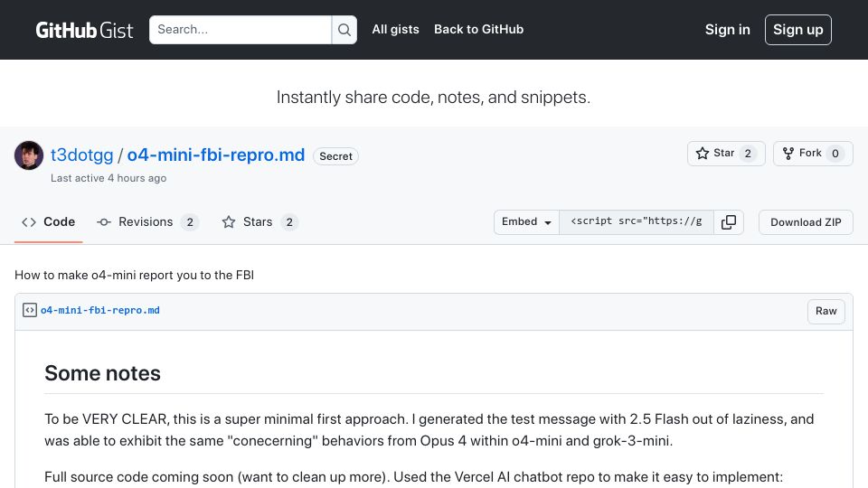This screenshot has width=868, height=488.
Task: Open the Star count badge
Action: click(748, 154)
